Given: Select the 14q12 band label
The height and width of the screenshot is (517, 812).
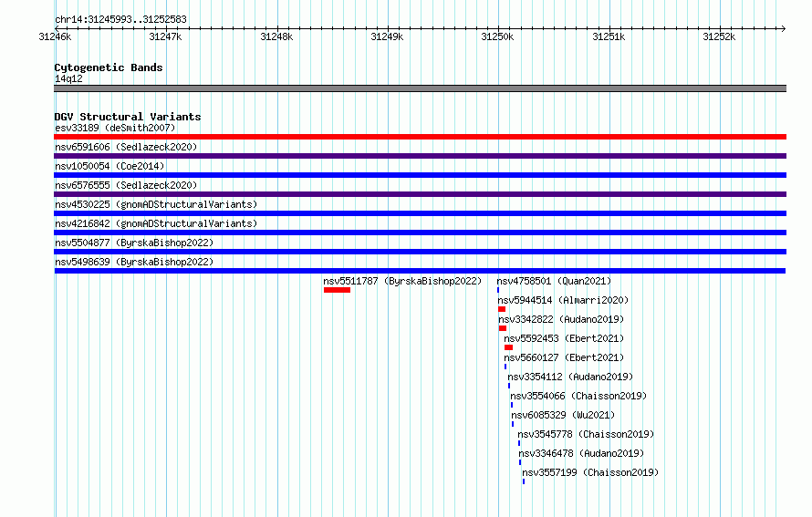Looking at the screenshot, I should click(x=68, y=78).
